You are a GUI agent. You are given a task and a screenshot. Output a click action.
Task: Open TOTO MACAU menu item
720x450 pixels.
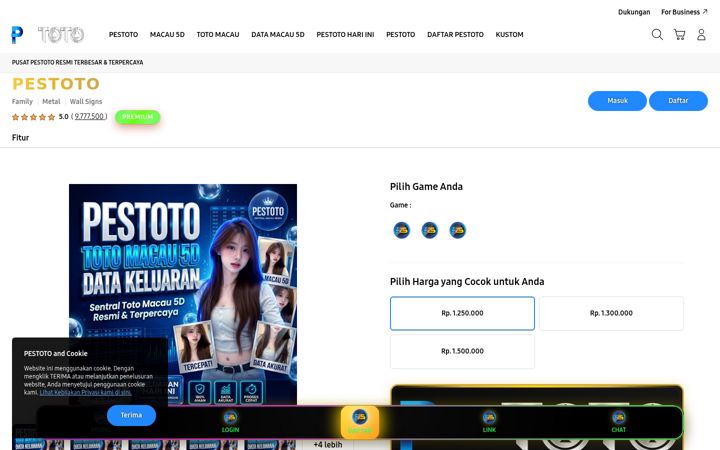[218, 34]
